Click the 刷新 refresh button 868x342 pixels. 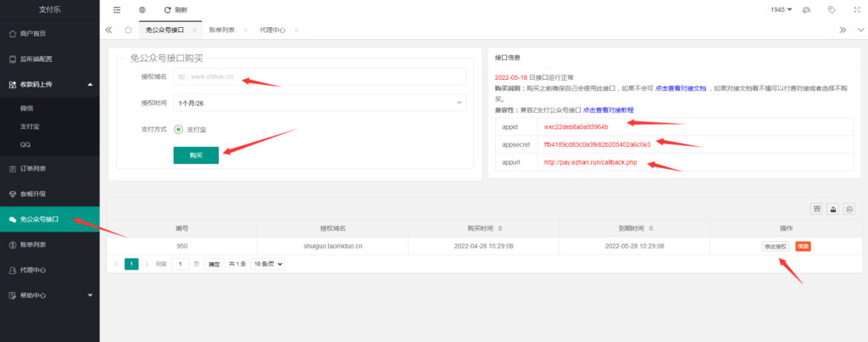(x=175, y=9)
